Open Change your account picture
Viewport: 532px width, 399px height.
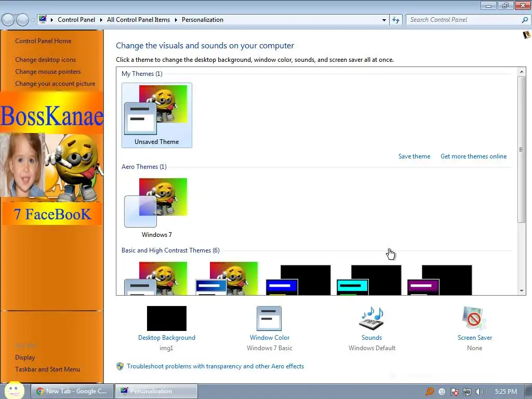click(x=55, y=84)
